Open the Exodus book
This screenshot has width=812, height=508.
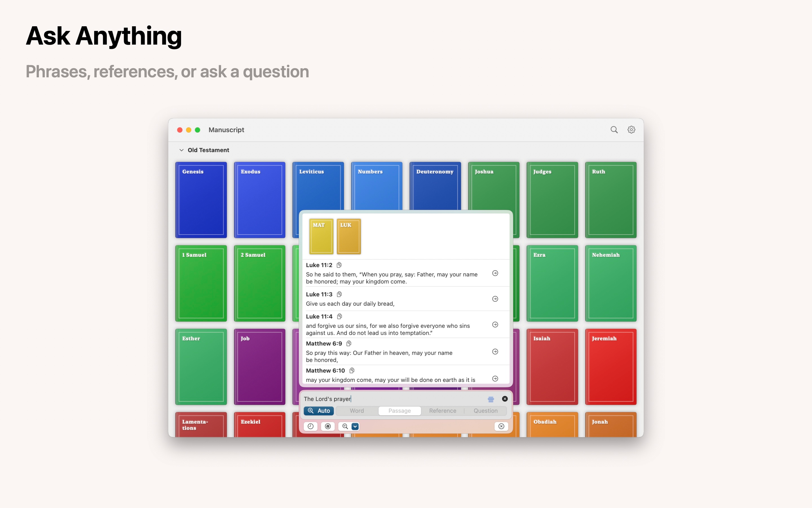coord(259,200)
